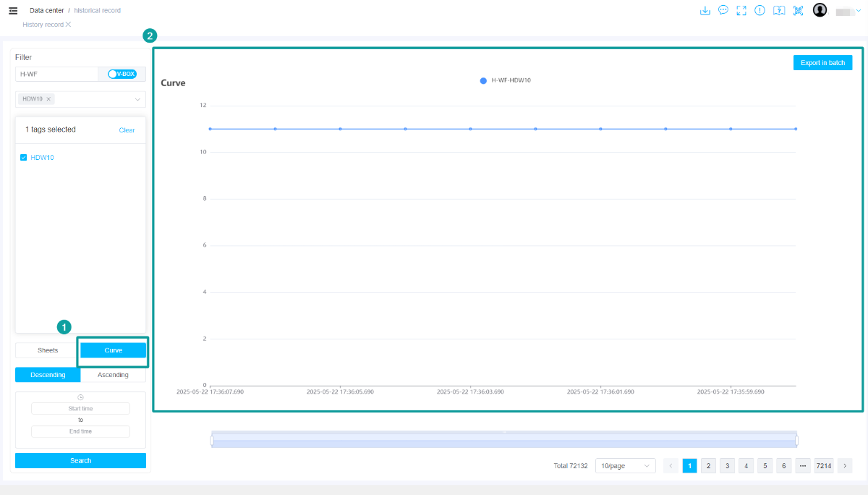868x495 pixels.
Task: Open the help manual book icon
Action: tap(779, 11)
